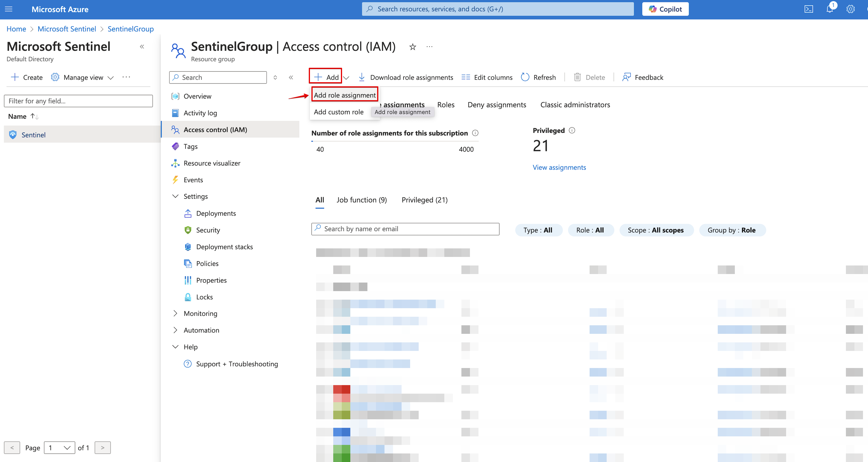
Task: Click the Search by name or email field
Action: pyautogui.click(x=405, y=229)
